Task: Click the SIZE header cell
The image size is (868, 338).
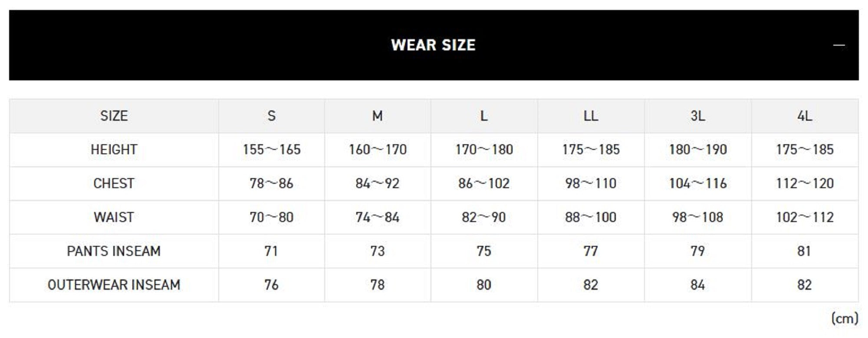Action: [x=114, y=116]
